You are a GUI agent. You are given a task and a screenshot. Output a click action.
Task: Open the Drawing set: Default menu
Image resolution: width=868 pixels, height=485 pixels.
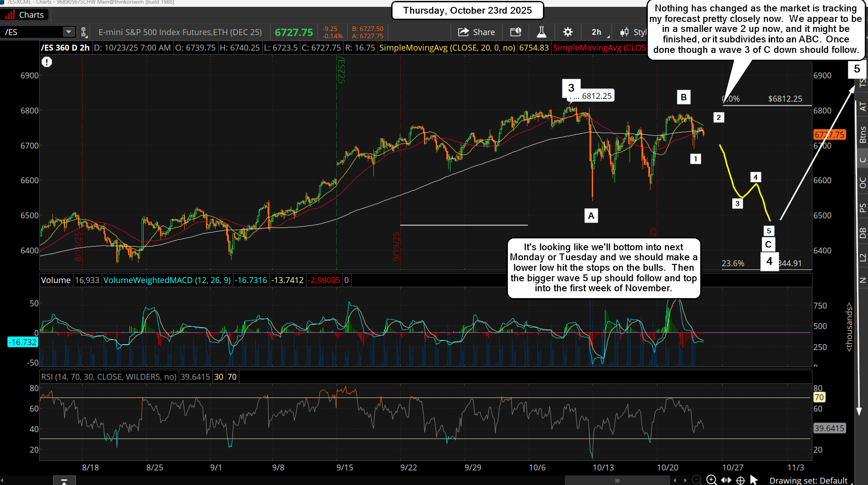point(808,480)
